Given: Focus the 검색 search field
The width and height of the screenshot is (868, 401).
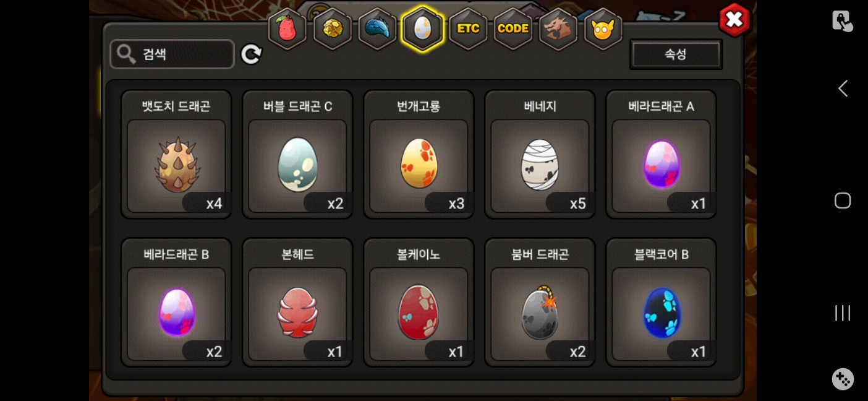Looking at the screenshot, I should (x=172, y=54).
